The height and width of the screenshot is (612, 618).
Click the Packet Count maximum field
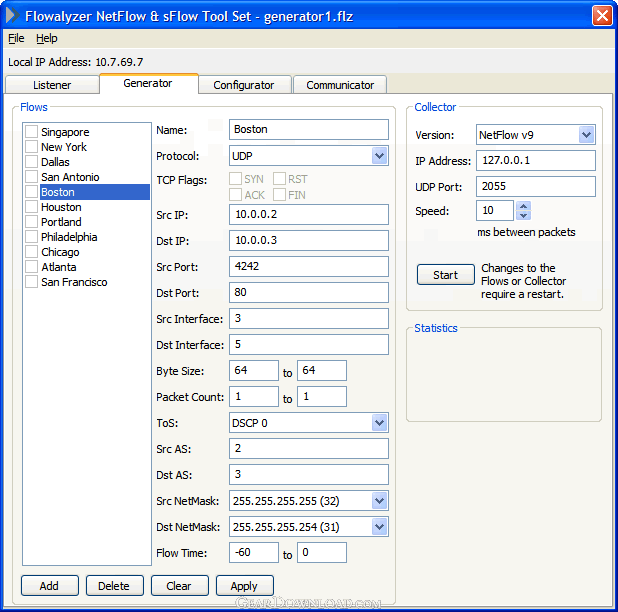tap(322, 396)
